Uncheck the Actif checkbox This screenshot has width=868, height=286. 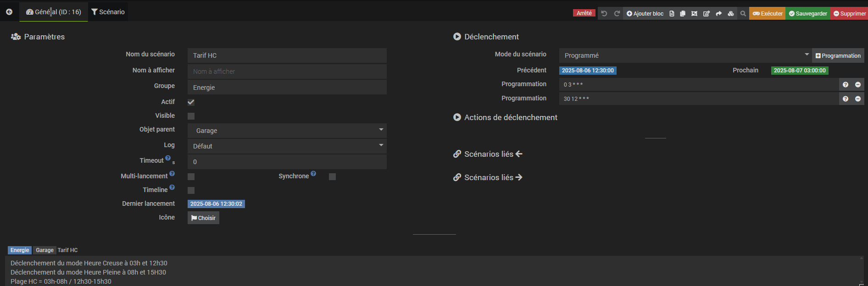point(191,102)
